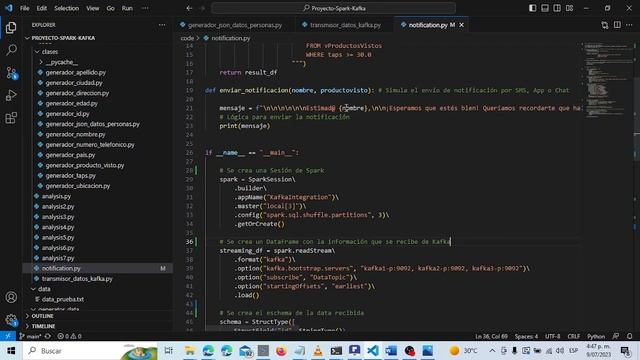The image size is (640, 360).
Task: Open the Source Control view
Action: [11, 73]
